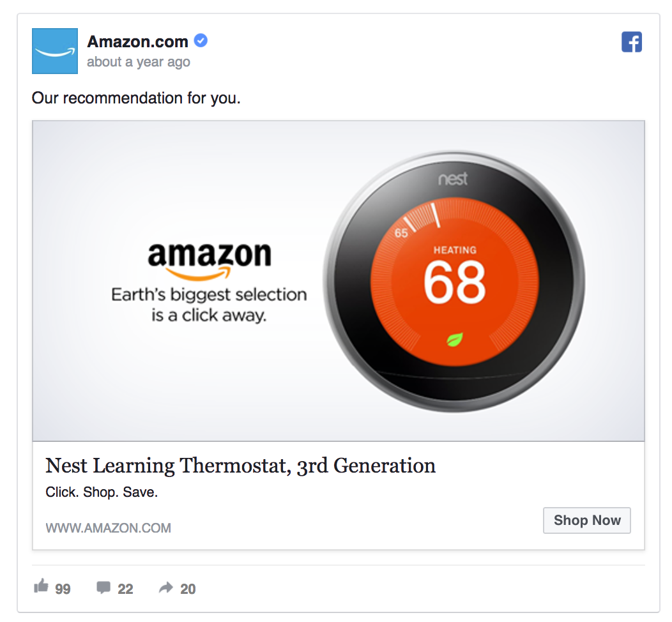Click the nest logo on the thermostat
672x622 pixels.
[x=452, y=179]
